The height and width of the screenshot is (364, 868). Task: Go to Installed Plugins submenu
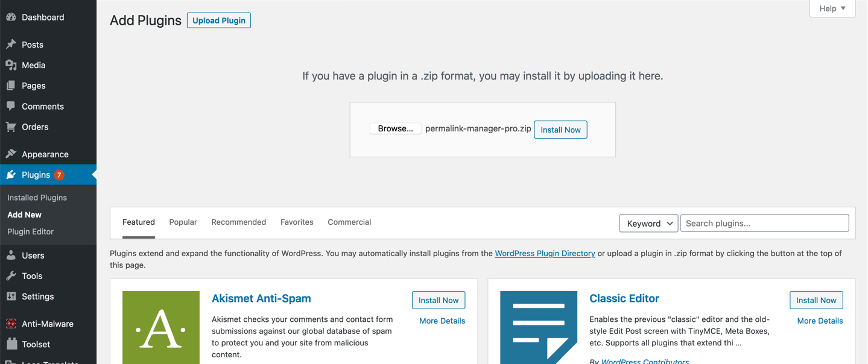(37, 197)
